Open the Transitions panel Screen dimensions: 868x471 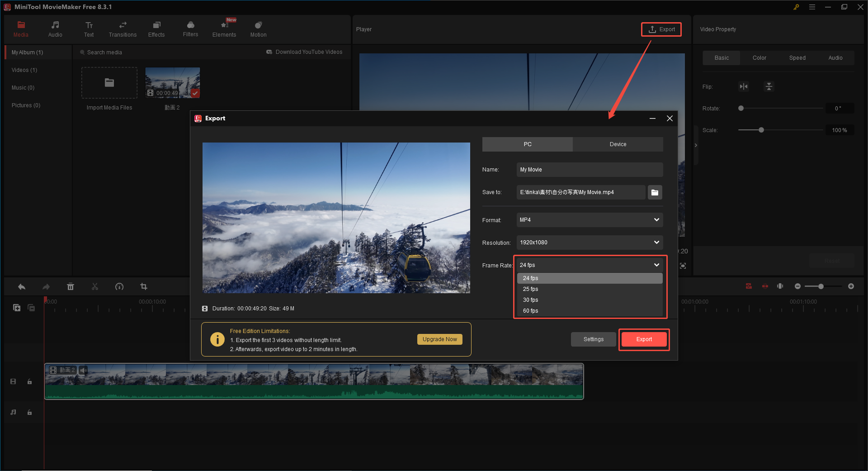point(122,29)
